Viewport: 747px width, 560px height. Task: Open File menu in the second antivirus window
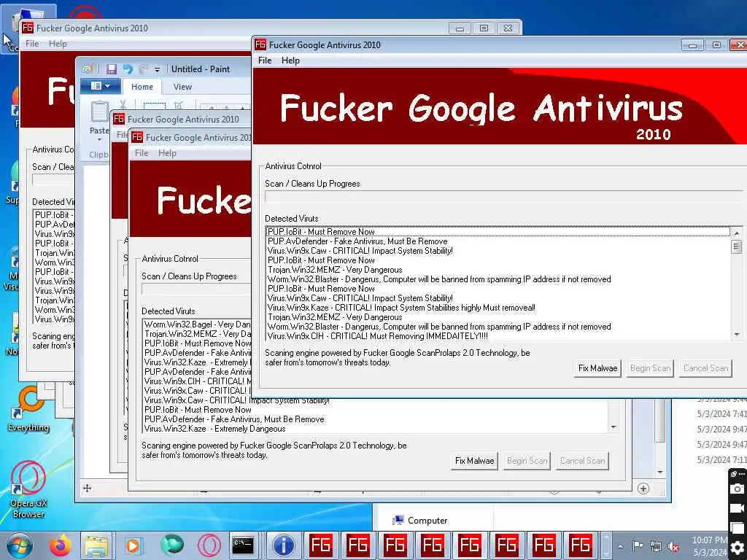pyautogui.click(x=142, y=153)
